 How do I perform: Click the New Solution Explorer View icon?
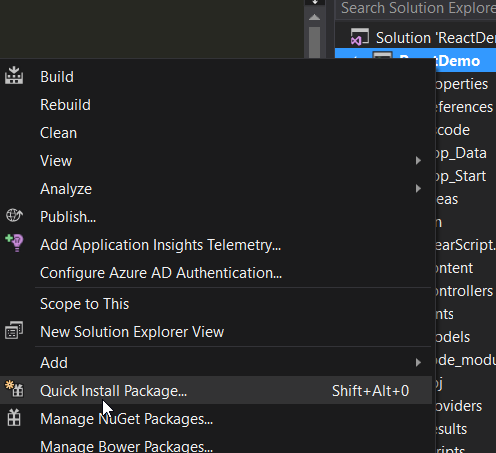tap(14, 330)
